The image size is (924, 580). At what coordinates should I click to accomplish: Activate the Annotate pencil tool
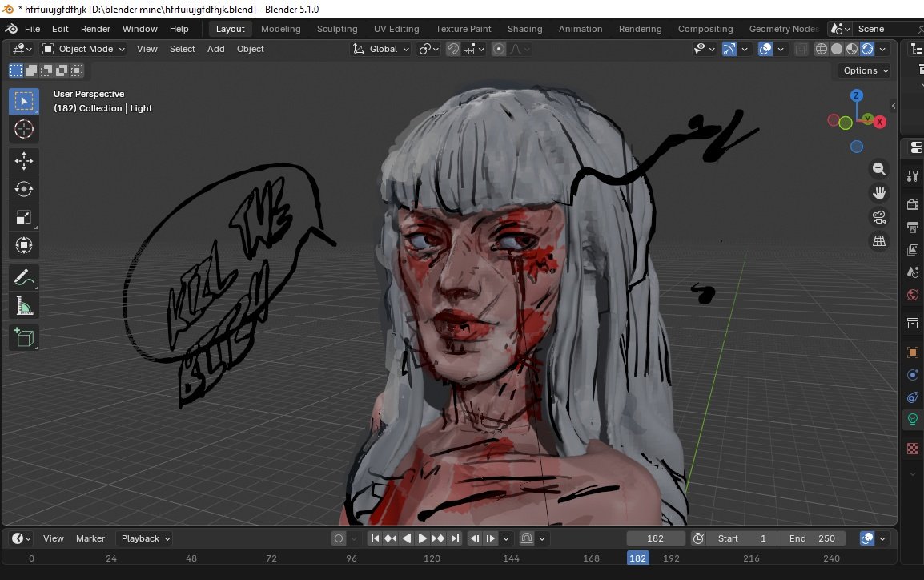pyautogui.click(x=23, y=278)
